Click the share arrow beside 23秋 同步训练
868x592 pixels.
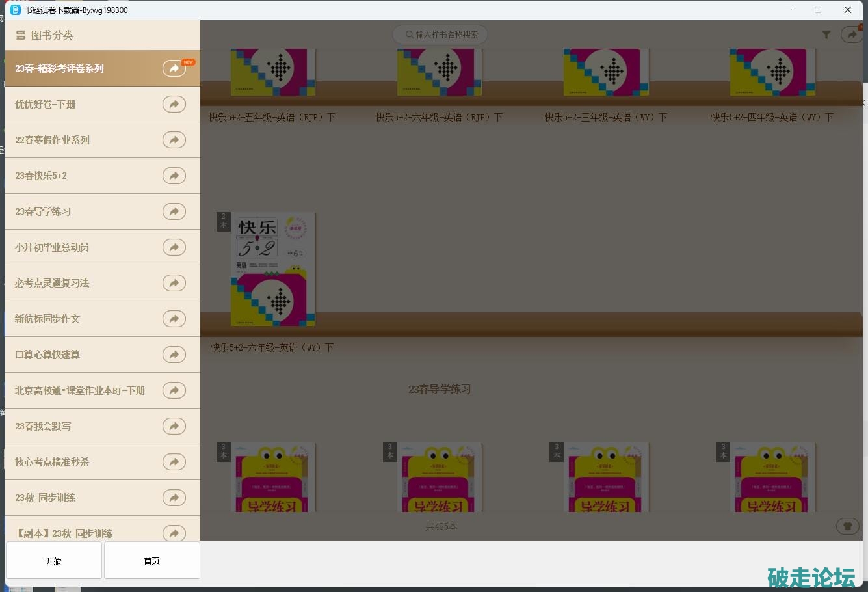point(174,498)
